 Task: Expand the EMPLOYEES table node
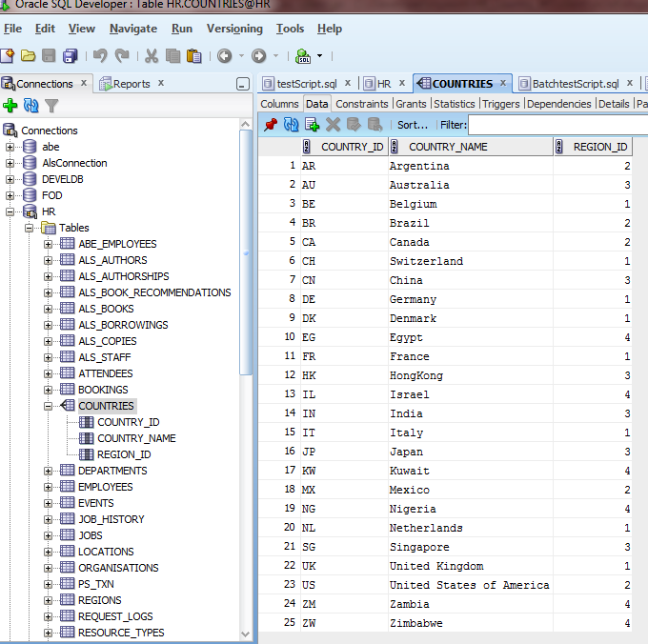(49, 487)
